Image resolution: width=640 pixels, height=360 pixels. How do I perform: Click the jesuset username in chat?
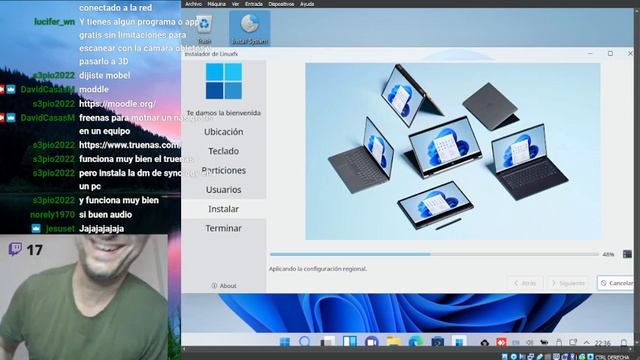pyautogui.click(x=60, y=229)
